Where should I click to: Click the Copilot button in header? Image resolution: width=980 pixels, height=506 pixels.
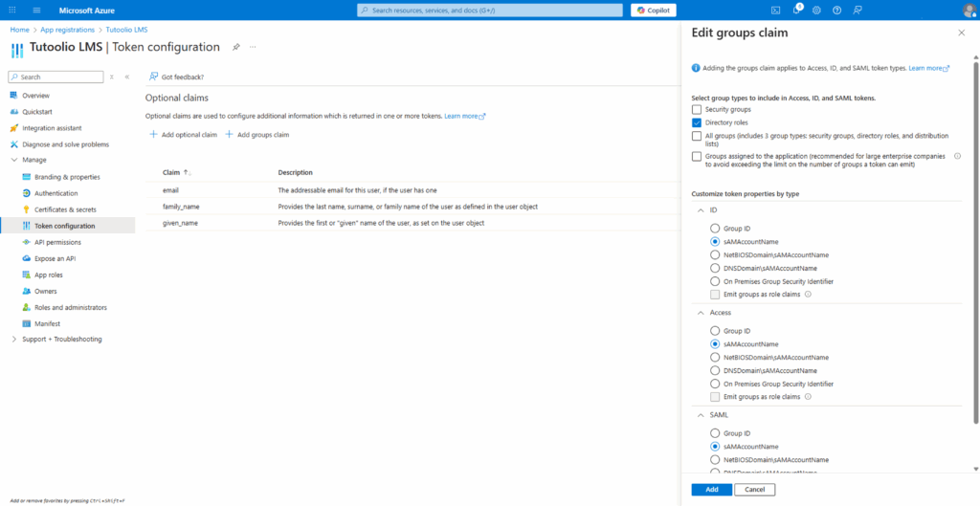pos(654,10)
